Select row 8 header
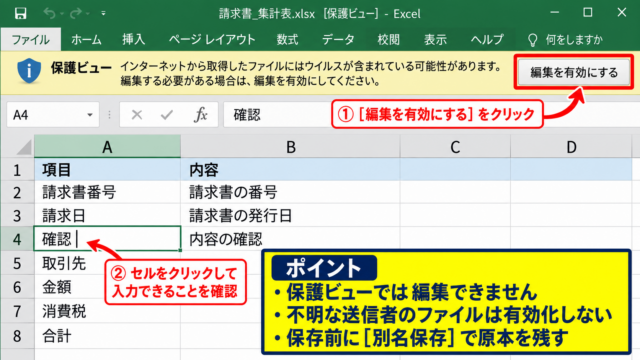The height and width of the screenshot is (360, 640). 17,336
